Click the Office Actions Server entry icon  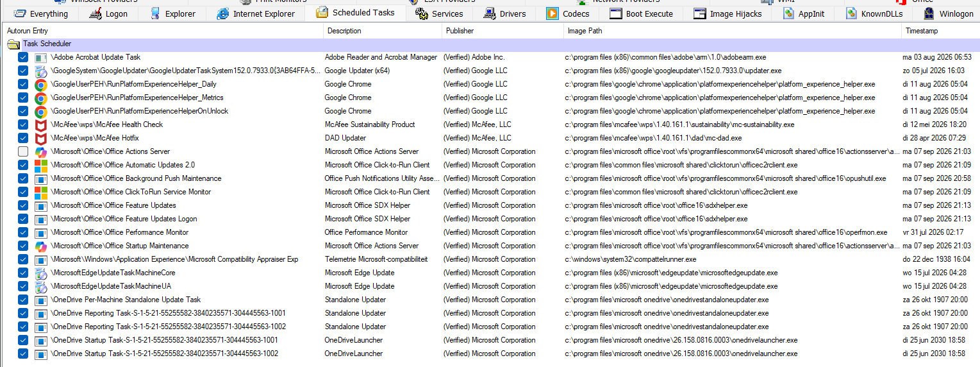tap(40, 152)
